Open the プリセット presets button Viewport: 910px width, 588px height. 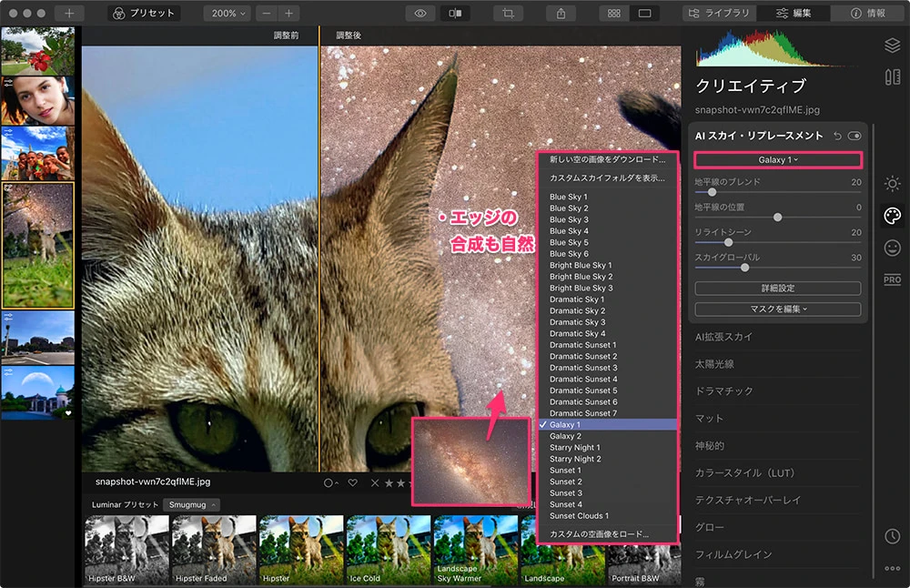(144, 13)
